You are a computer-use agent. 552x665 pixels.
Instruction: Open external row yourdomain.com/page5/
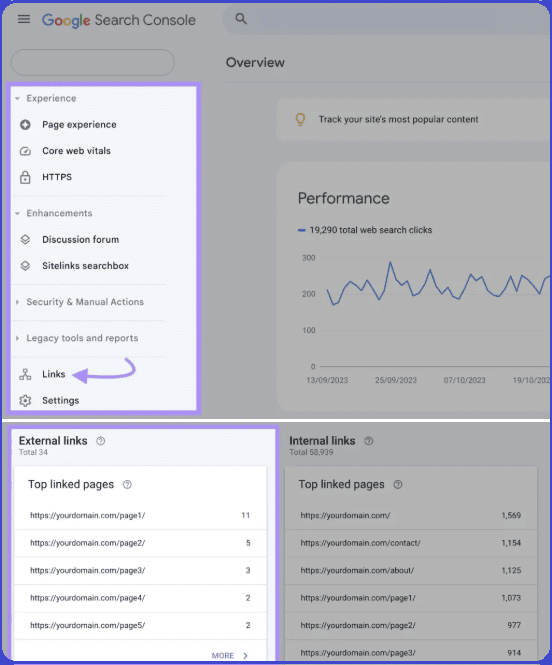(140, 626)
